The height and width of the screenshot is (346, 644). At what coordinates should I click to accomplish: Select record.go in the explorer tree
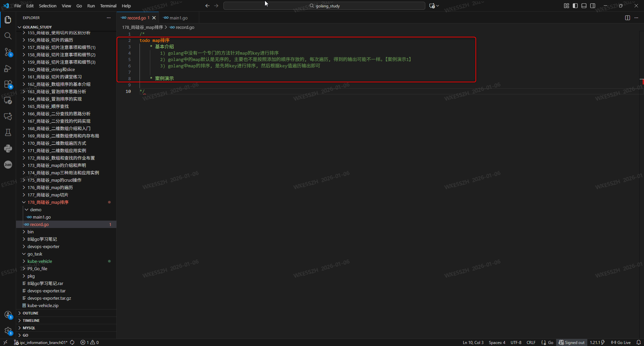tap(66, 224)
